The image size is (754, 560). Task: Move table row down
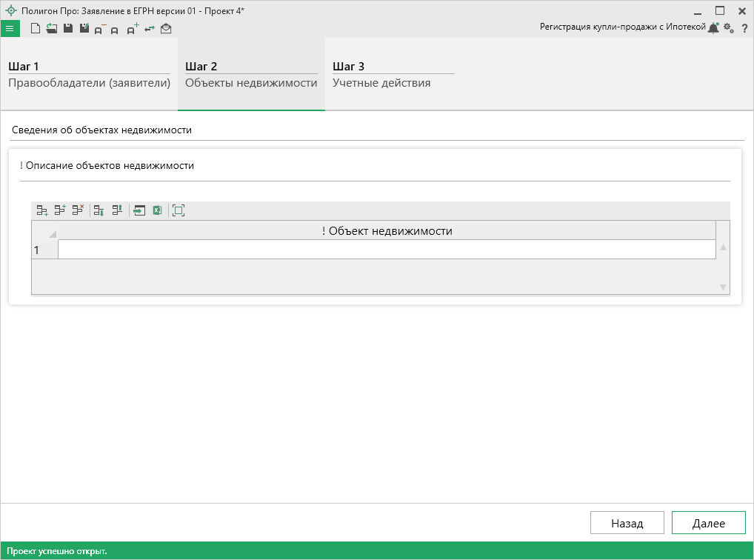(x=99, y=210)
